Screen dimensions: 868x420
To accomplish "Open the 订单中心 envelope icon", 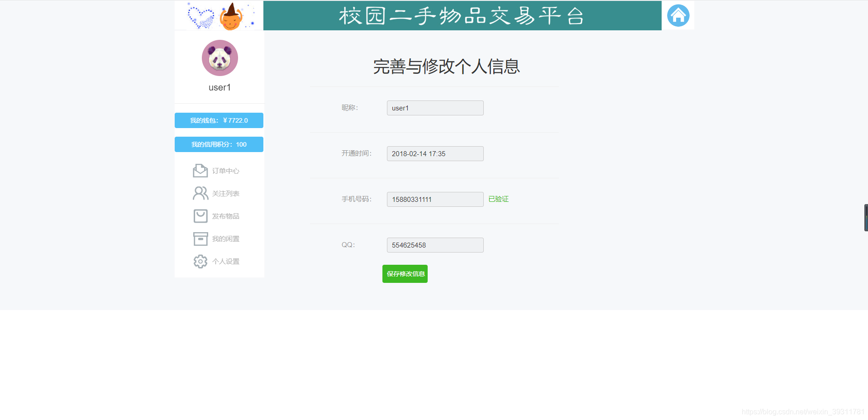I will click(200, 171).
